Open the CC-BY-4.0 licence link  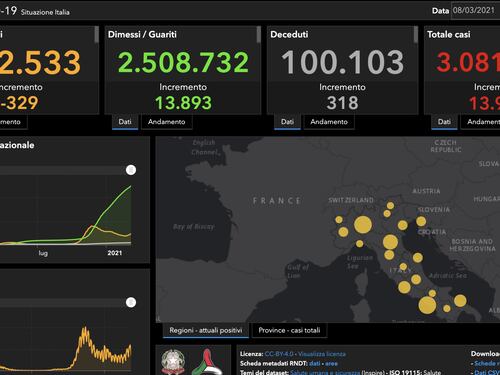point(279,354)
